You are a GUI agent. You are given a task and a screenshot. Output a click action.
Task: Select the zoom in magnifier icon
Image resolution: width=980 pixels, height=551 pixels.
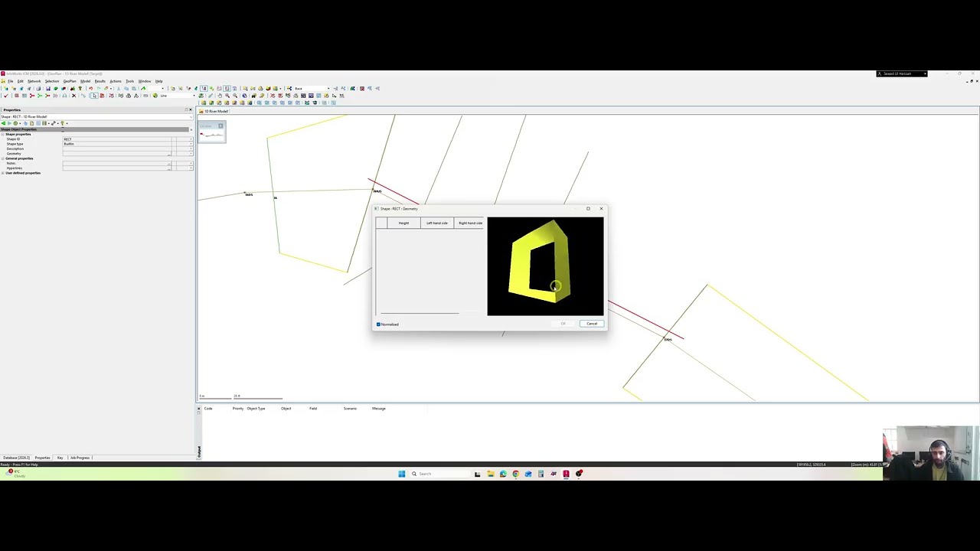[227, 96]
